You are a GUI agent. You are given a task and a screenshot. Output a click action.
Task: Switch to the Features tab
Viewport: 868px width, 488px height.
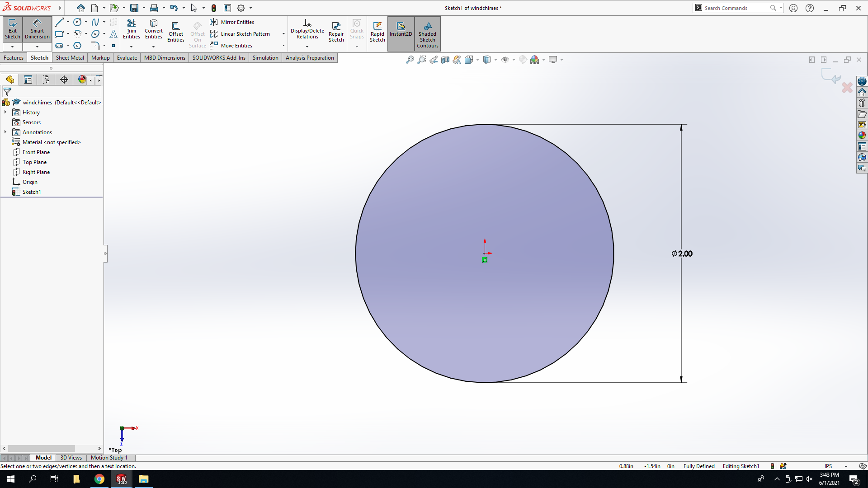pyautogui.click(x=14, y=58)
